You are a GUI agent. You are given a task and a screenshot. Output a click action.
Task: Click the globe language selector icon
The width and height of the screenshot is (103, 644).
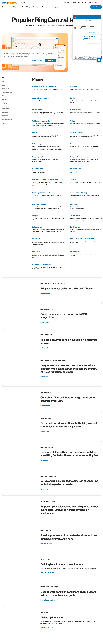pyautogui.click(x=96, y=3)
